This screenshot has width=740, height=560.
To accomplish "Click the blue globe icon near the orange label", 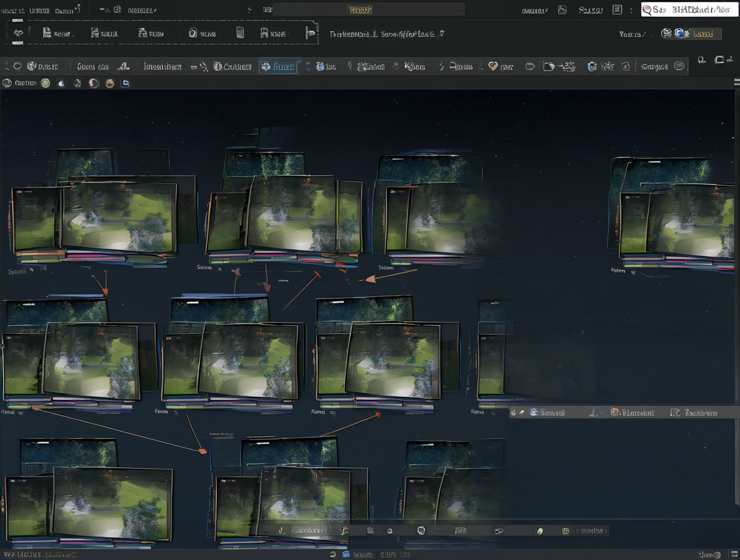I will 679,33.
